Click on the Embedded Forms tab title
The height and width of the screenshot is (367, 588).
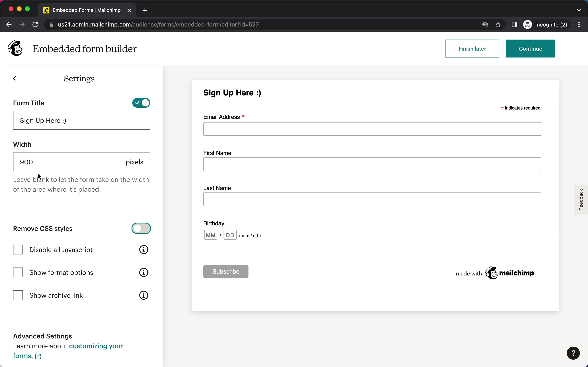[86, 10]
